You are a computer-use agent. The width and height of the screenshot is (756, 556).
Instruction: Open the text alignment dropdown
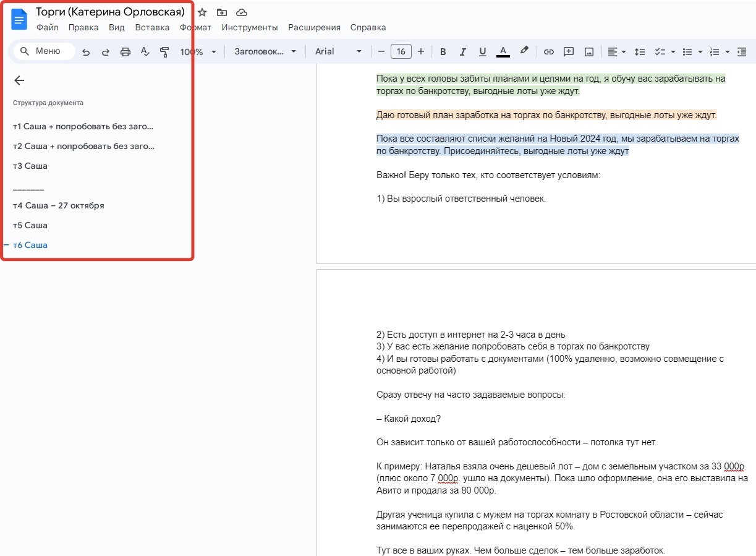coord(616,52)
